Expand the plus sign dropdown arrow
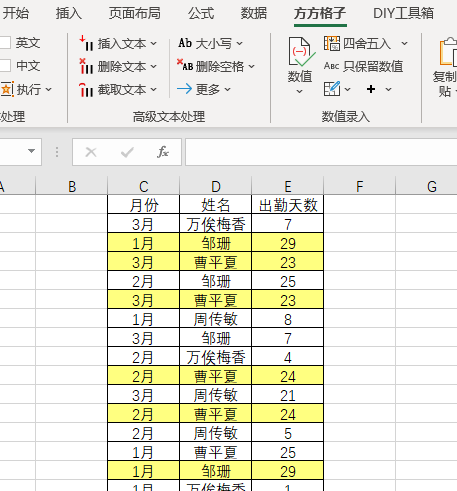Image resolution: width=457 pixels, height=491 pixels. [388, 89]
